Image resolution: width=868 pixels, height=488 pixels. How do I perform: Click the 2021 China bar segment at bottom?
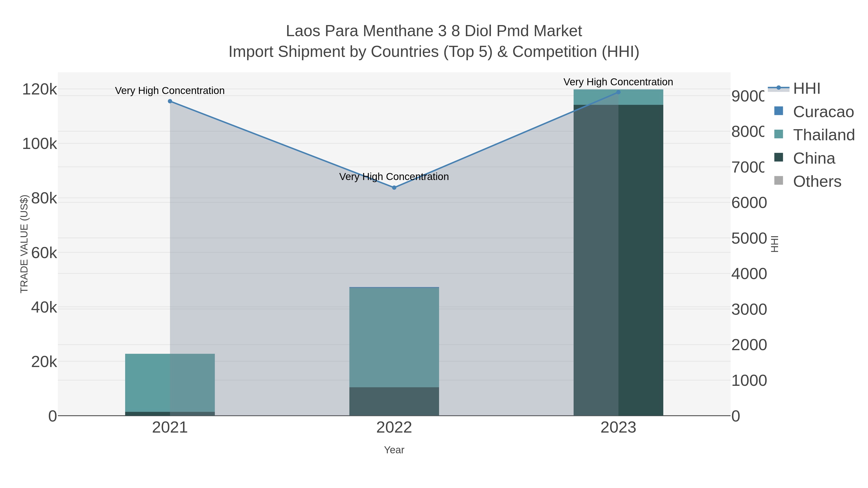click(170, 414)
